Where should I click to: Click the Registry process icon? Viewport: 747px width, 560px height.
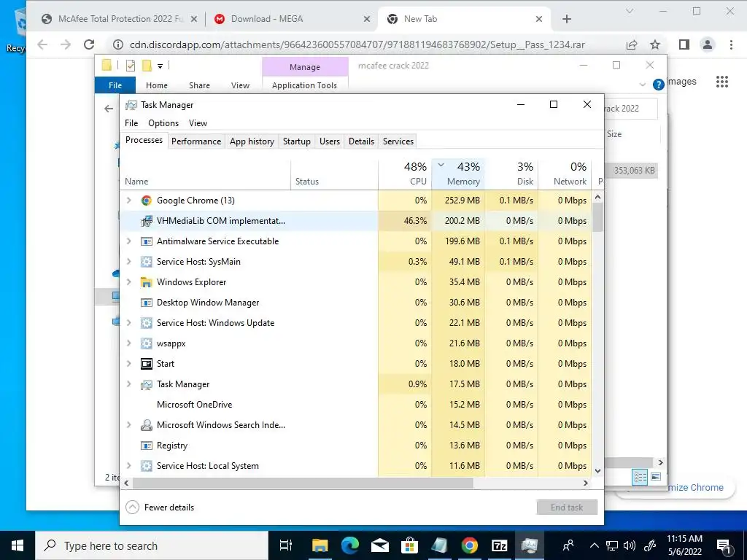146,446
